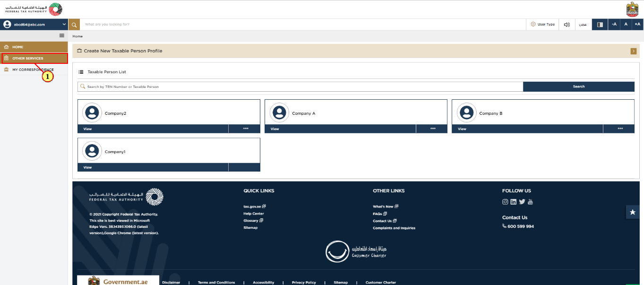
Task: Click the search magnifier icon in top bar
Action: [74, 24]
